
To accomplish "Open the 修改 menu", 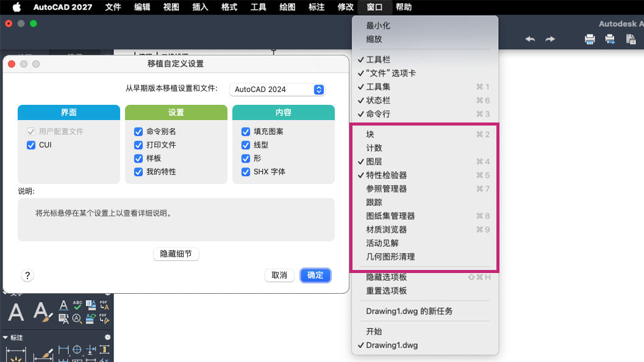I will point(345,7).
